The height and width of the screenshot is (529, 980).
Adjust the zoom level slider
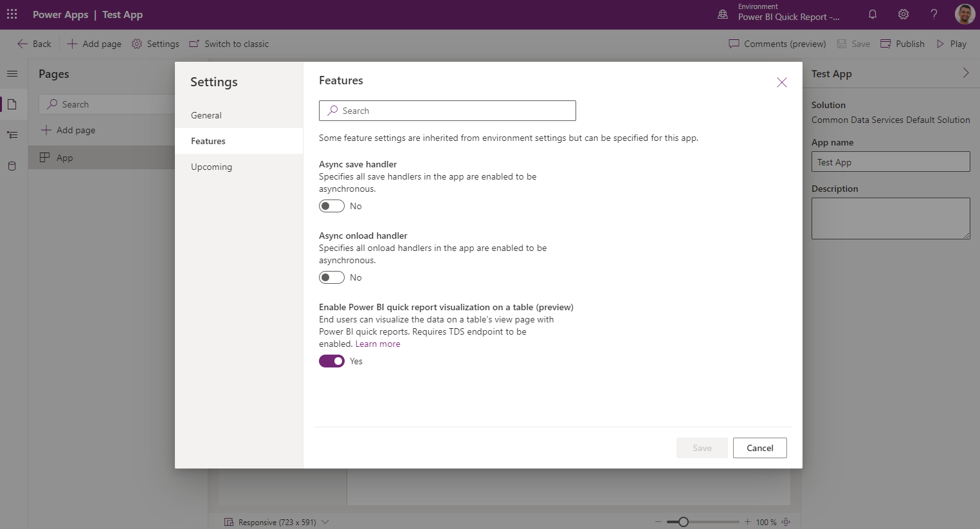coord(684,522)
